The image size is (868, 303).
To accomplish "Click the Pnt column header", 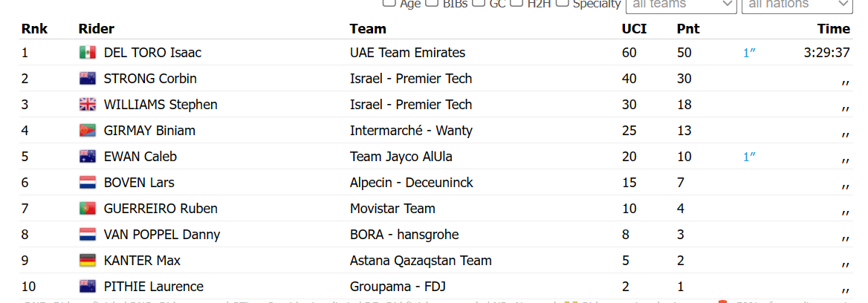I will tap(688, 29).
